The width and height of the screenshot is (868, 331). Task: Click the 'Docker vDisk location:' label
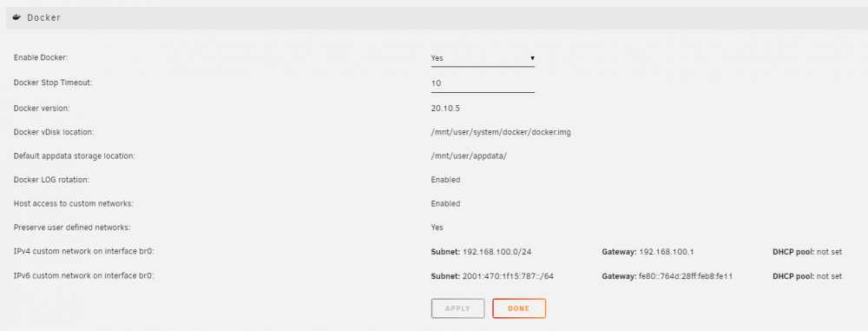click(54, 132)
